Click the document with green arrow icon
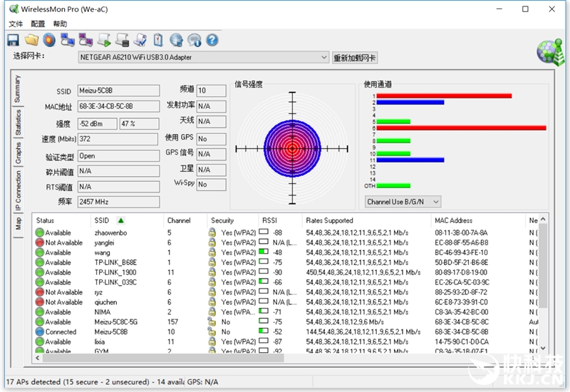Screen dimensions: 570x392 104,40
